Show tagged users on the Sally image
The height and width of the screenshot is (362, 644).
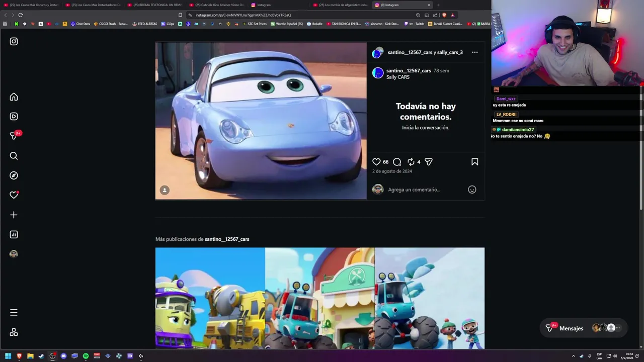(165, 190)
